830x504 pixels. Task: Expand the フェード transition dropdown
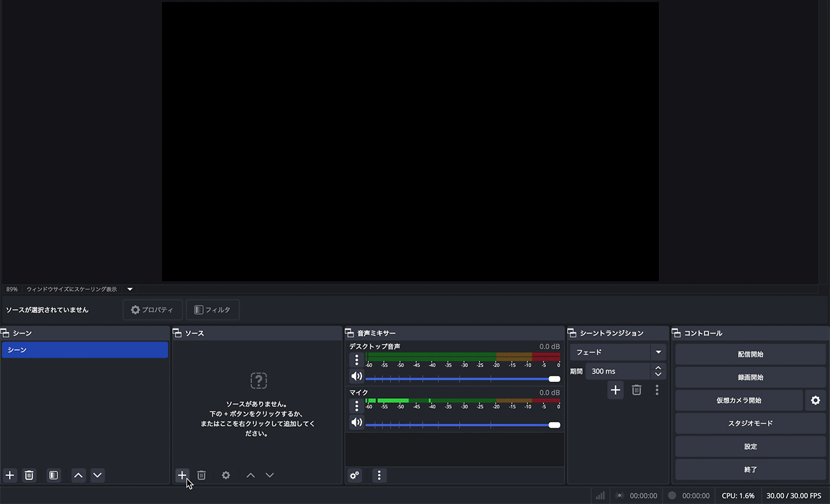click(x=658, y=352)
